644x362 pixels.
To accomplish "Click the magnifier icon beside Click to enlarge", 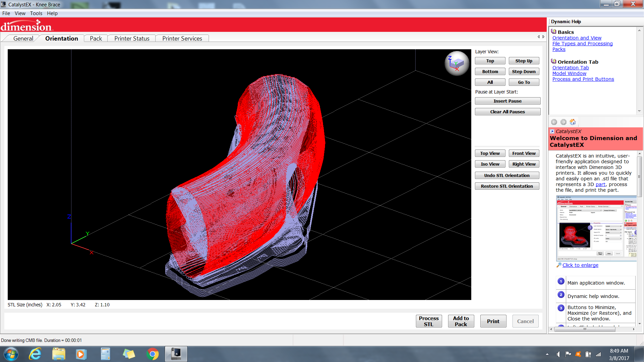I will click(559, 265).
